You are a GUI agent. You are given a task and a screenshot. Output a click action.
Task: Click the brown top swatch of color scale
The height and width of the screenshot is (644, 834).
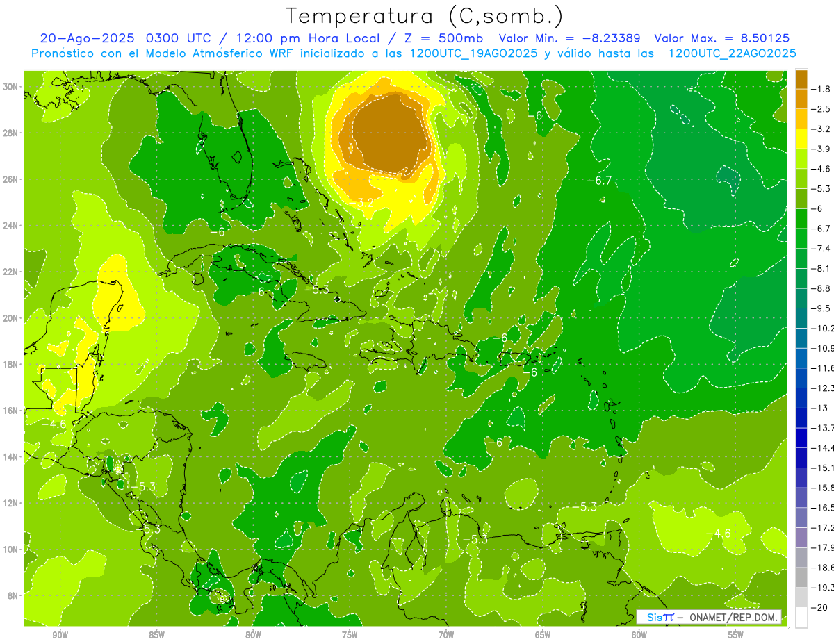[x=801, y=79]
